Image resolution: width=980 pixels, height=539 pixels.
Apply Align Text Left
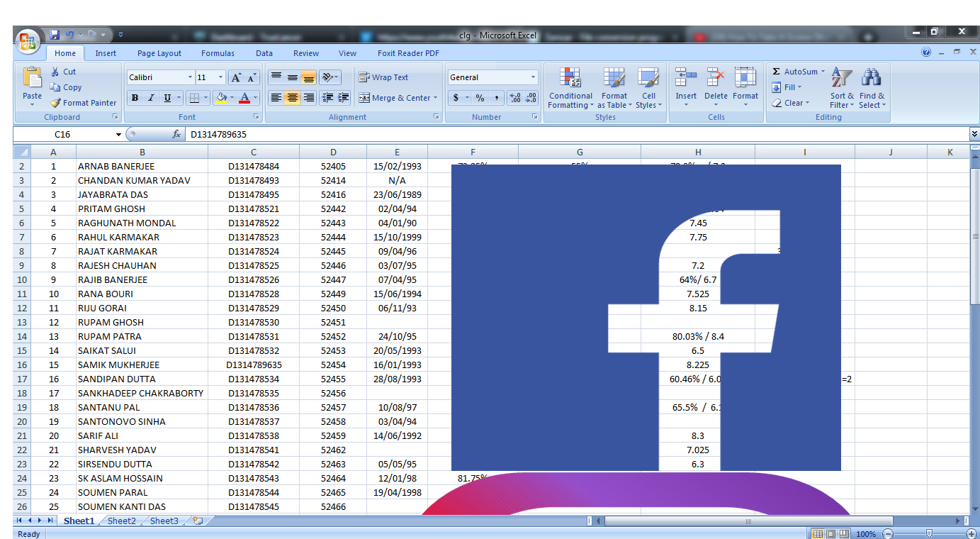point(276,98)
